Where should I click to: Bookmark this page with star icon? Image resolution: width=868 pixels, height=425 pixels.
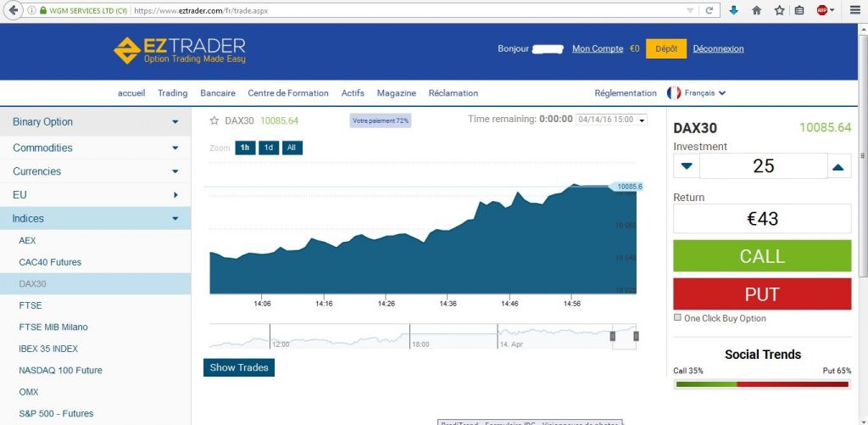(x=780, y=10)
